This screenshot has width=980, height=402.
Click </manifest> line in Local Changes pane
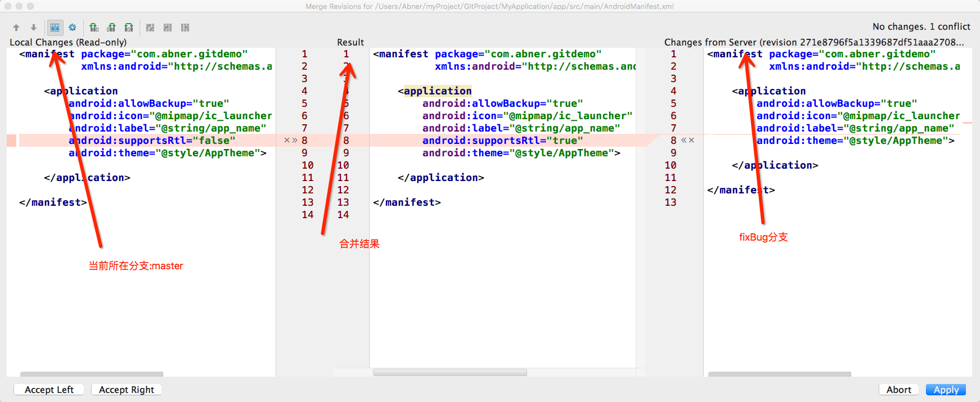53,202
